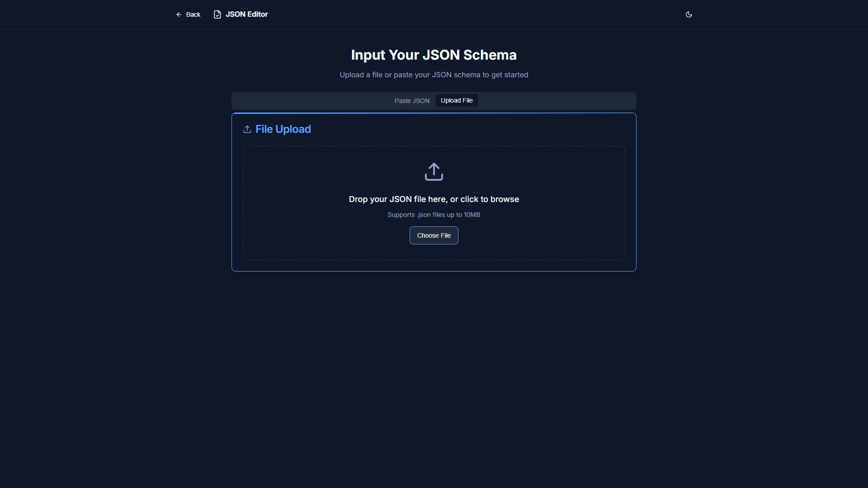The width and height of the screenshot is (868, 488).
Task: Click the small upload icon beside File Upload
Action: (247, 129)
